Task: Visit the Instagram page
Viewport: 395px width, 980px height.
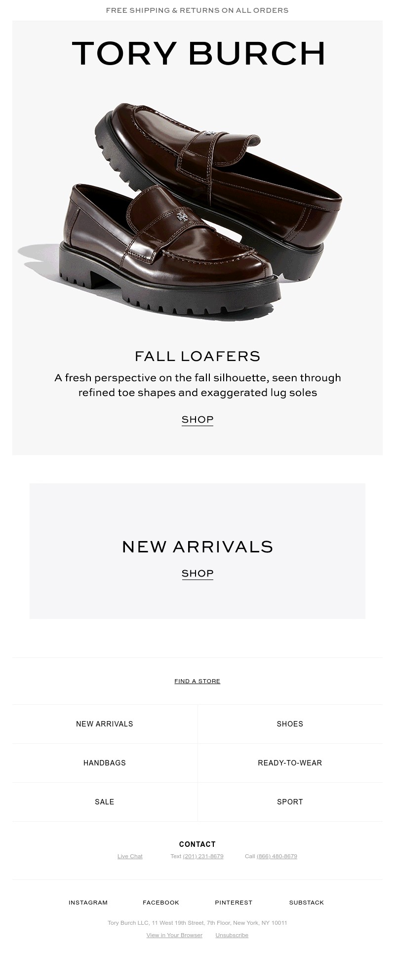Action: coord(88,903)
